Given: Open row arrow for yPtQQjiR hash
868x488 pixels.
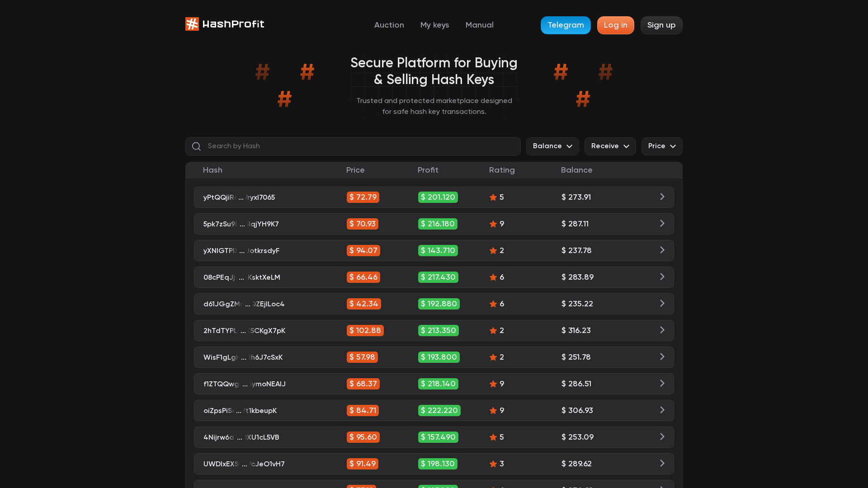Looking at the screenshot, I should (x=662, y=197).
